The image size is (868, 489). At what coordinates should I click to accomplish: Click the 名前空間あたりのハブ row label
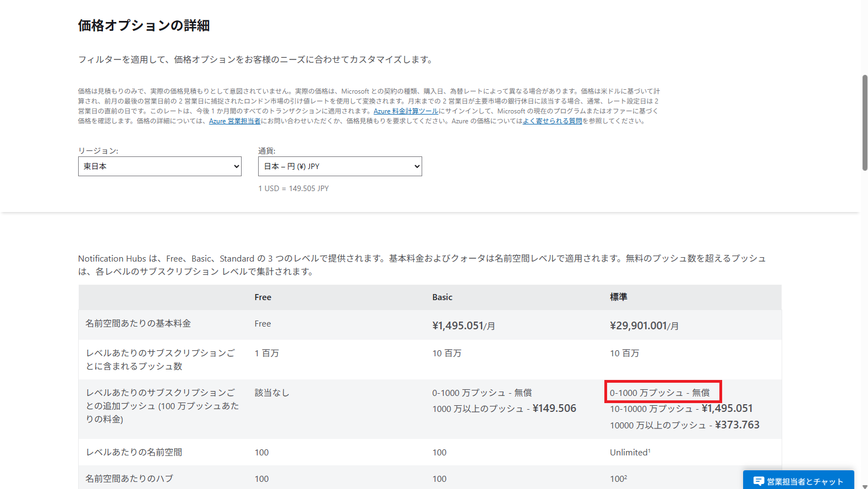point(129,479)
